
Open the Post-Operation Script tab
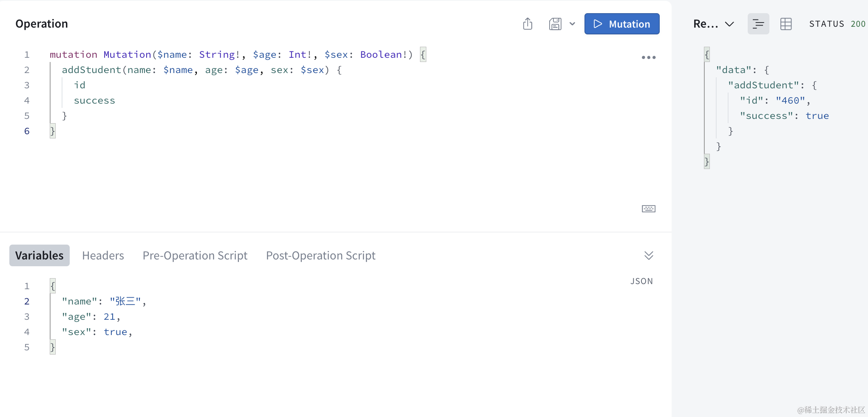click(x=321, y=255)
